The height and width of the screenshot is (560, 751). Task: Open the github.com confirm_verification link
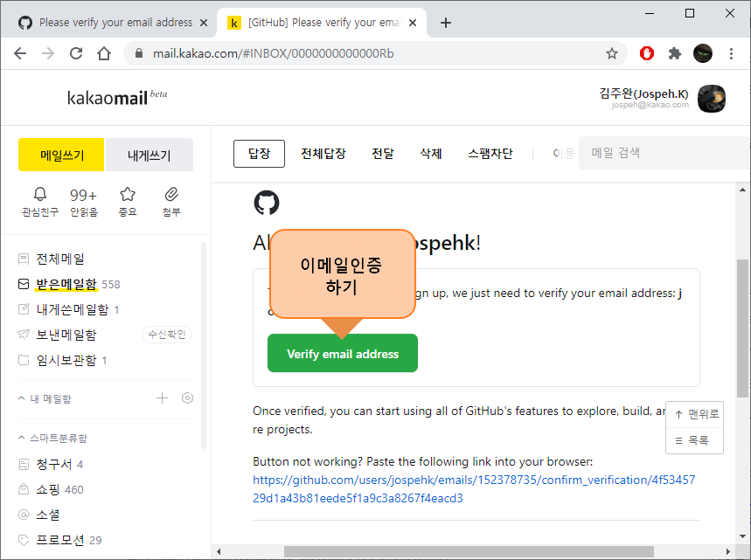coord(474,488)
